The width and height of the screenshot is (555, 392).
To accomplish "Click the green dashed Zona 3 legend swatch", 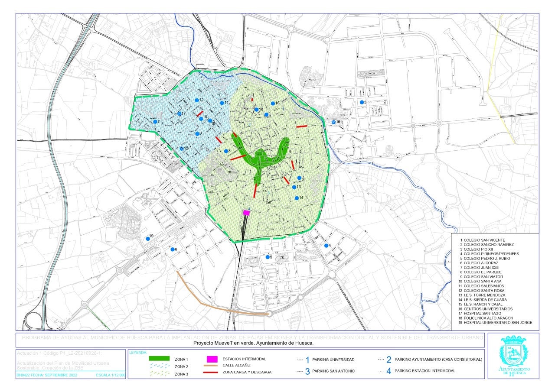I will (x=159, y=373).
